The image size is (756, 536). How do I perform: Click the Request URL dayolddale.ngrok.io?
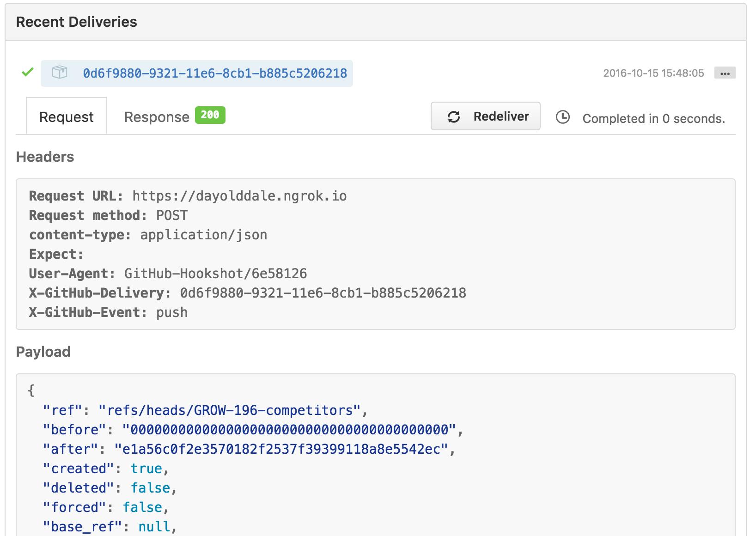[x=239, y=195]
